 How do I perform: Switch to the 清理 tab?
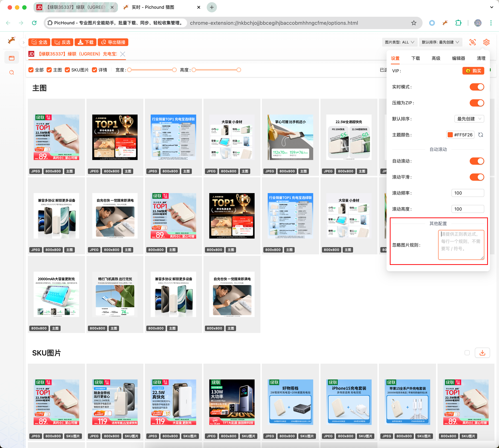(481, 58)
